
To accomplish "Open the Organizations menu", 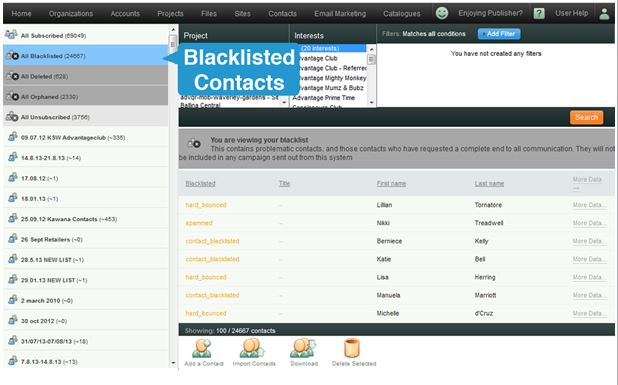I will tap(71, 13).
